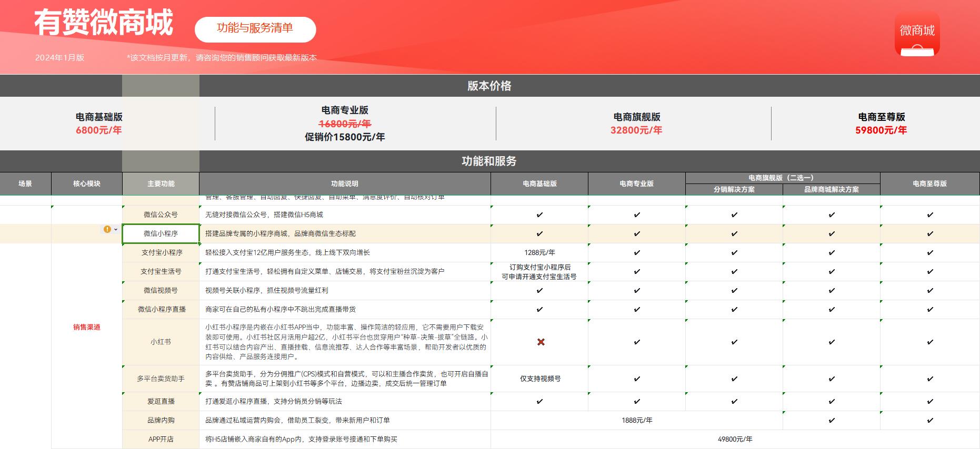Viewport: 980px width, 449px height.
Task: Select the 多平台卖货助手 feature cell
Action: (161, 379)
